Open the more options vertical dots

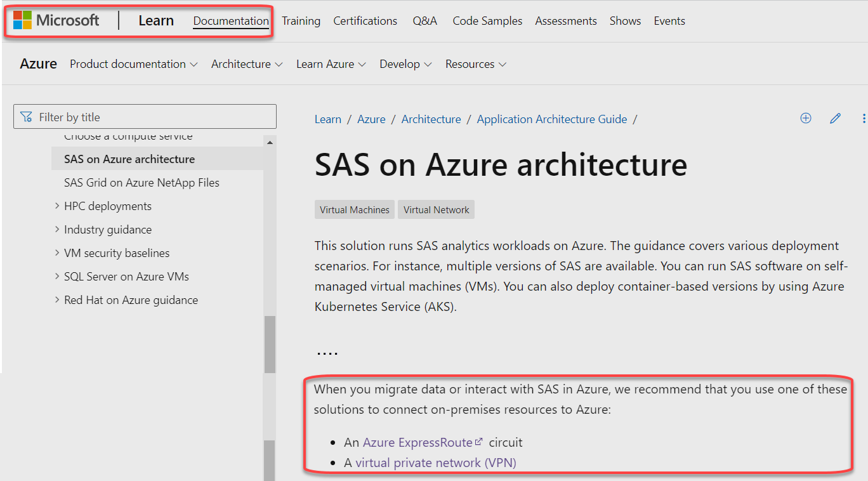click(x=864, y=118)
